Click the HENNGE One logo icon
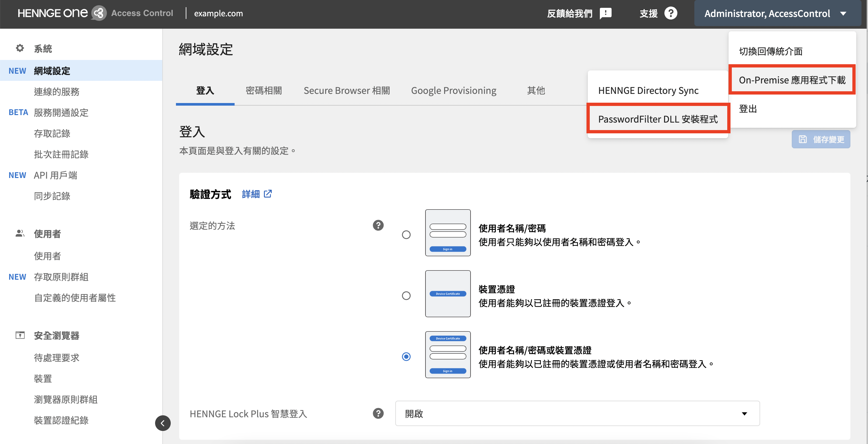 point(99,13)
